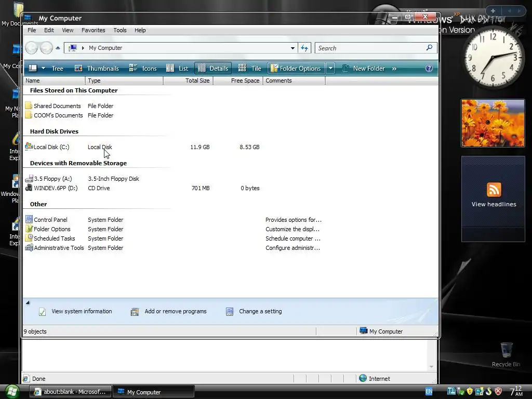The image size is (532, 399).
Task: Click the '3.5-Inch Floppy Disk' type text
Action: coord(113,179)
